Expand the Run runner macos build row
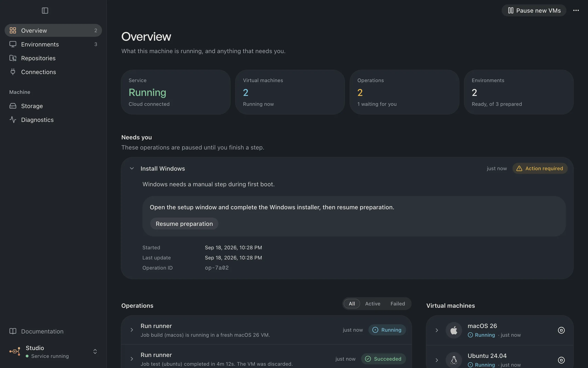This screenshot has width=588, height=368. [x=132, y=330]
